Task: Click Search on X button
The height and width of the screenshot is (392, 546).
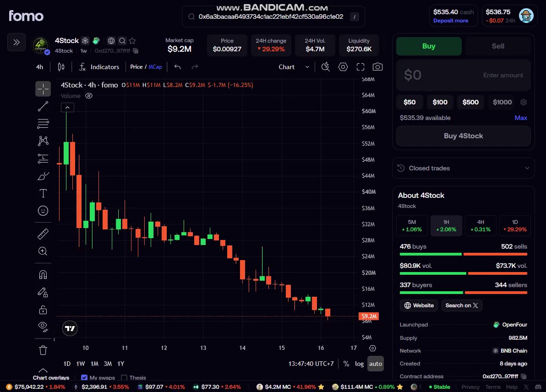Action: pyautogui.click(x=462, y=305)
